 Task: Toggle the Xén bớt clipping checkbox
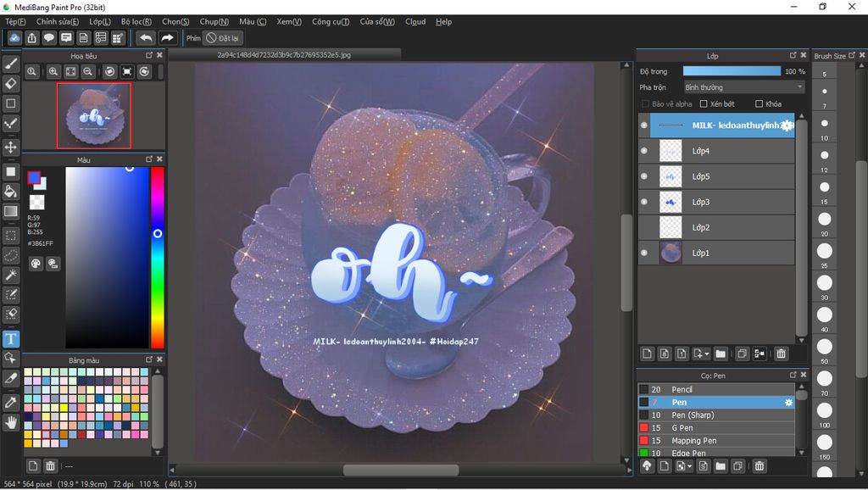pos(704,103)
